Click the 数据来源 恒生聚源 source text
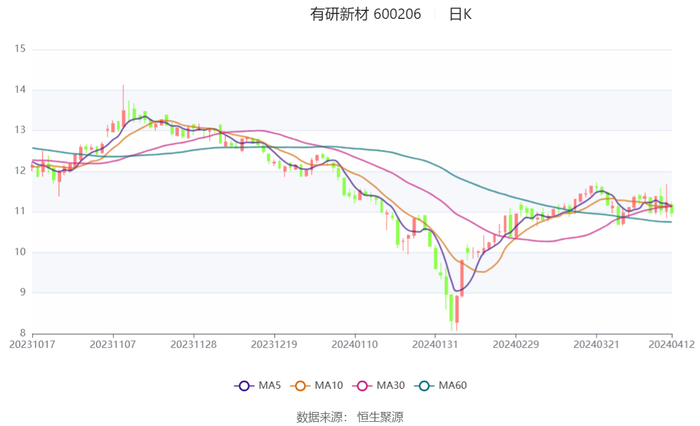Screen dimensions: 700x426 point(349,416)
